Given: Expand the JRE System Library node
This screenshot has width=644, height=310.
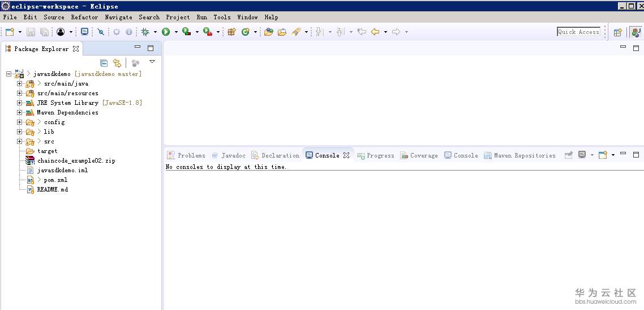Looking at the screenshot, I should (19, 103).
